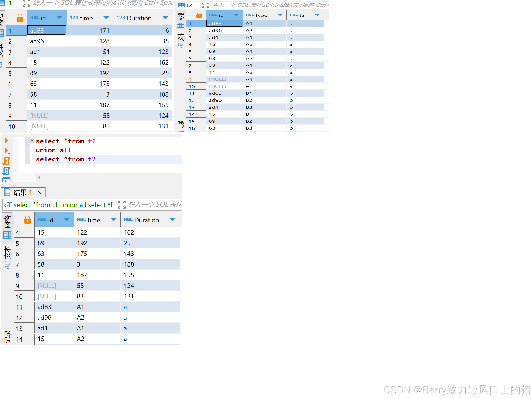Screen dimensions: 532x399
Task: Click the execute script icon
Action: click(7, 161)
